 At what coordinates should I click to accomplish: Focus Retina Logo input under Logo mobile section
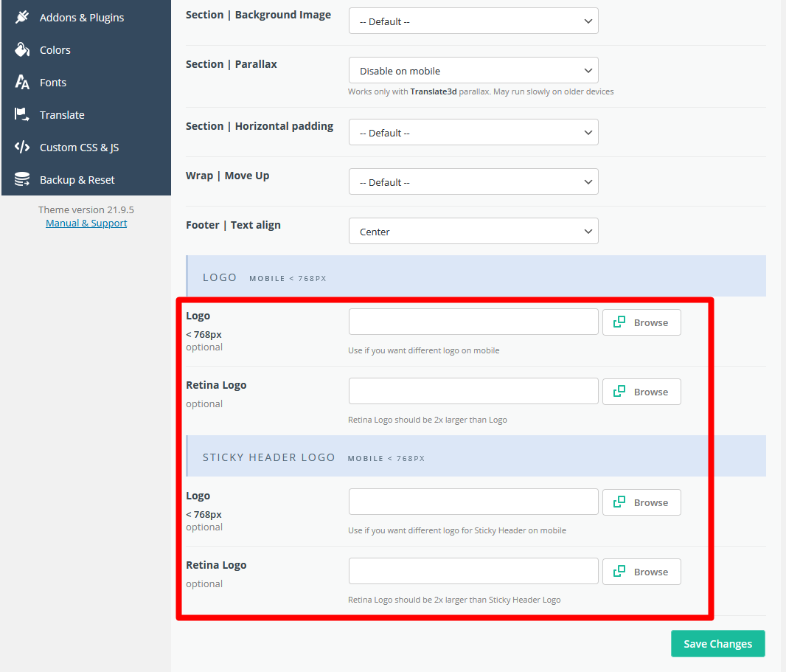point(473,391)
